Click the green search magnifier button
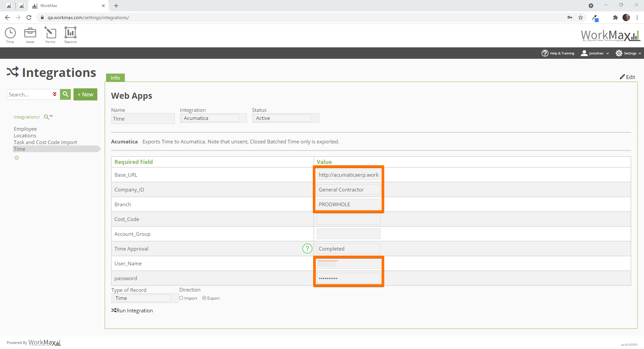 pyautogui.click(x=65, y=94)
